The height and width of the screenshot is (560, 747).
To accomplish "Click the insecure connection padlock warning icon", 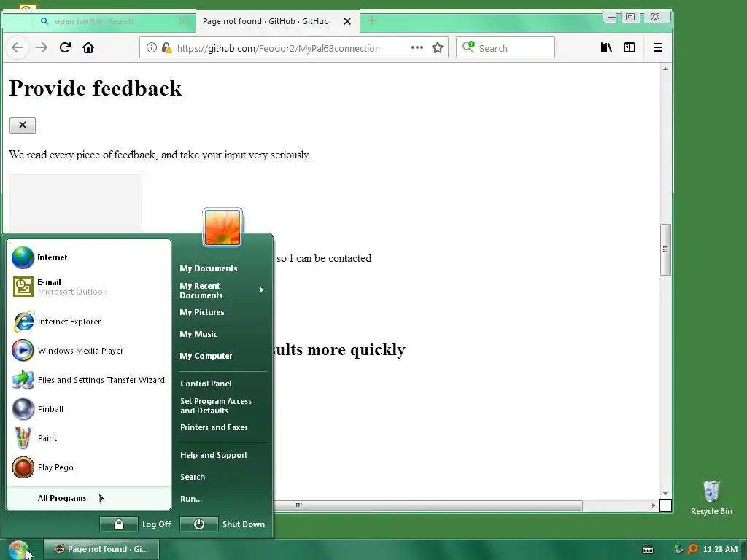I will click(x=167, y=47).
